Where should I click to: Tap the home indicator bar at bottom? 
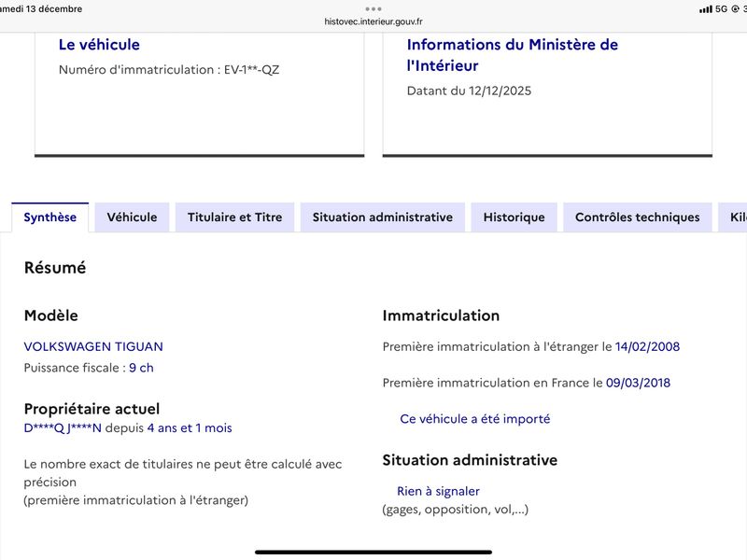[373, 552]
